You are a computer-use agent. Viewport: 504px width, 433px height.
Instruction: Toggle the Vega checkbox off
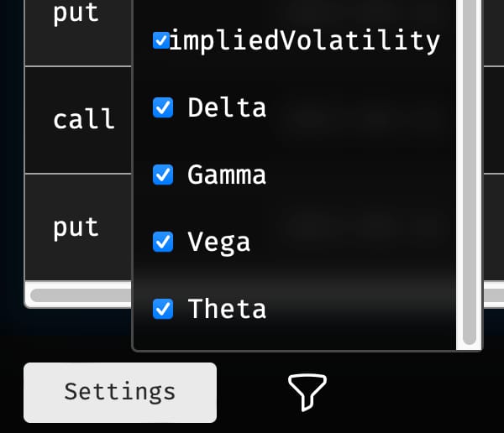[163, 242]
